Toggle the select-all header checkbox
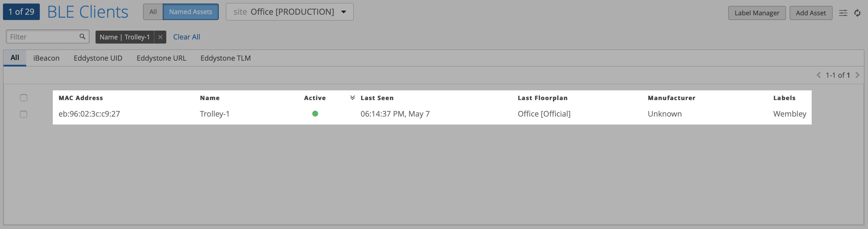The image size is (868, 229). 24,98
